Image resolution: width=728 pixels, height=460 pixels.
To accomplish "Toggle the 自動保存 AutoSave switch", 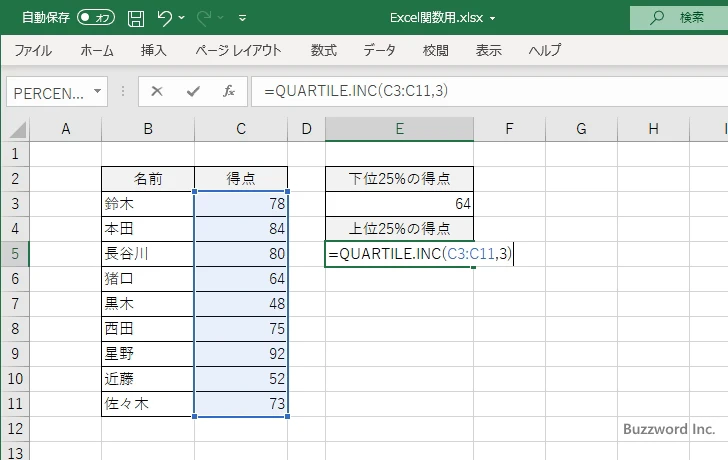I will tap(96, 18).
